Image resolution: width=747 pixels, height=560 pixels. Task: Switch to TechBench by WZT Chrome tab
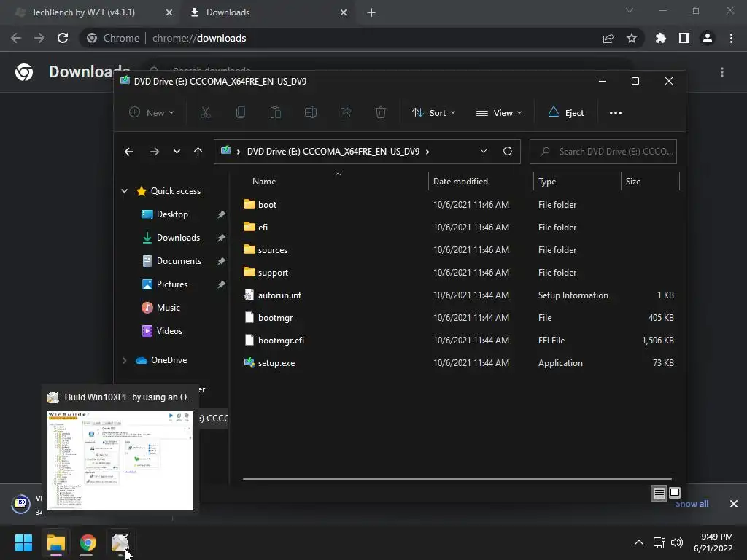(x=83, y=12)
